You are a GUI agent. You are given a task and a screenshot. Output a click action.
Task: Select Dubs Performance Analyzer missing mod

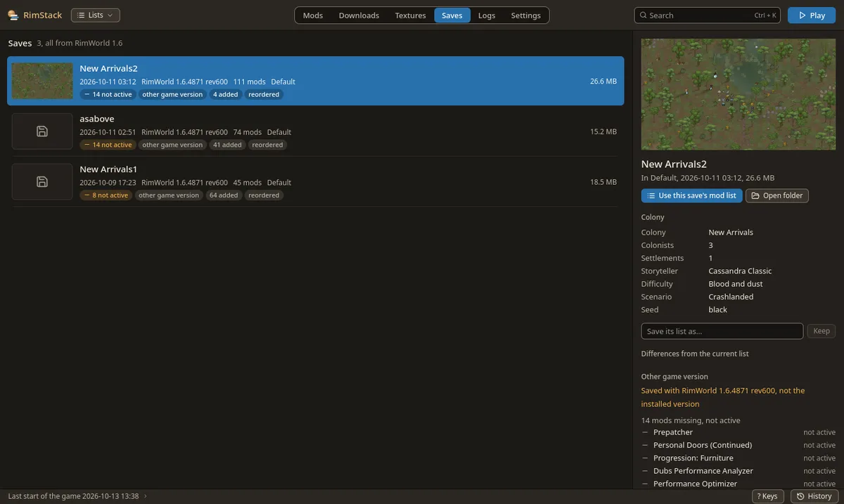pyautogui.click(x=738, y=471)
